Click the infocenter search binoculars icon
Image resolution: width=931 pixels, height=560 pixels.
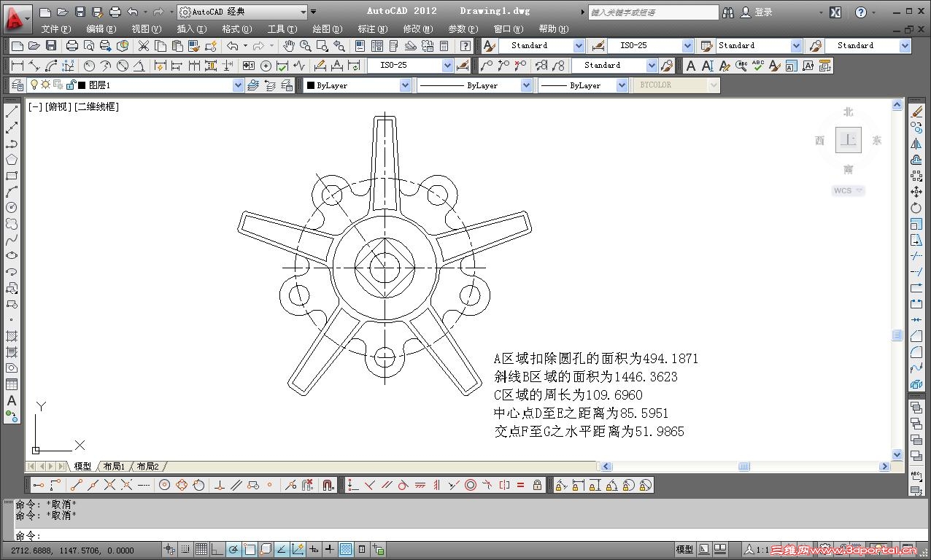[727, 12]
